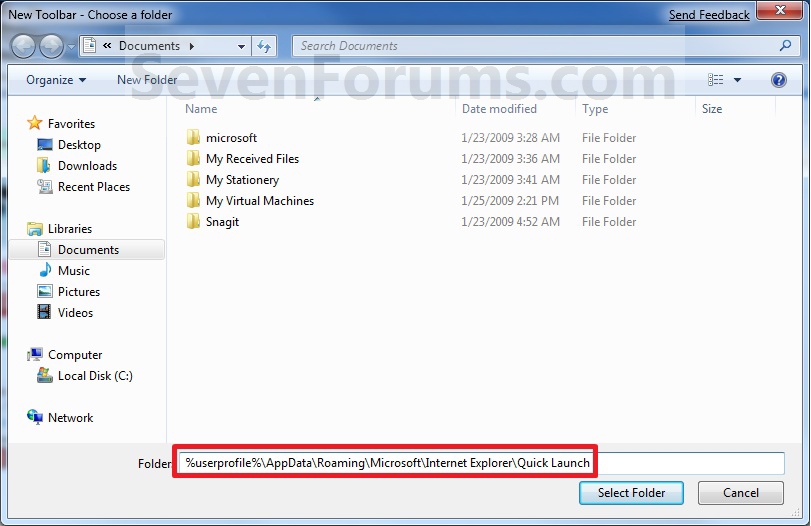Click the New Folder button
811x526 pixels.
(x=147, y=80)
